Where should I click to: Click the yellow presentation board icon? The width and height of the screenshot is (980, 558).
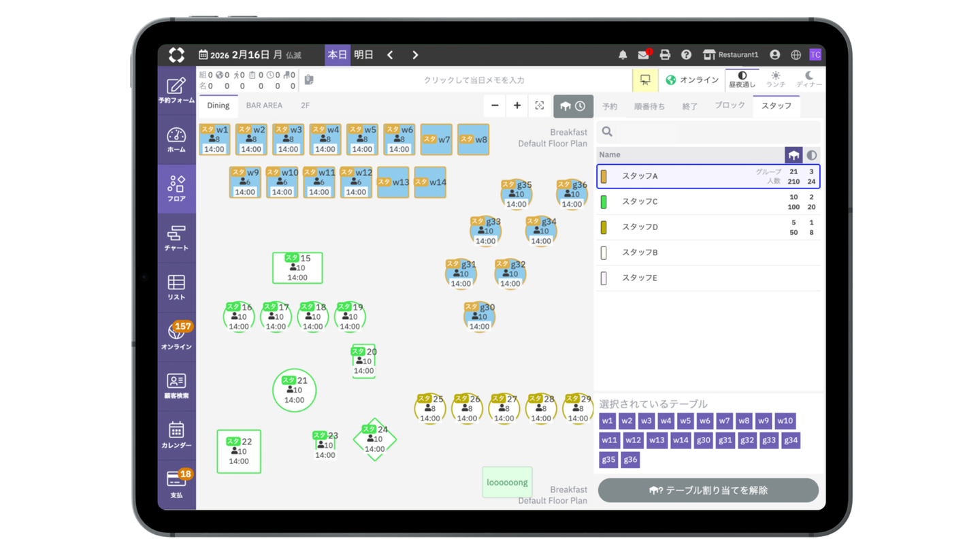pos(645,80)
